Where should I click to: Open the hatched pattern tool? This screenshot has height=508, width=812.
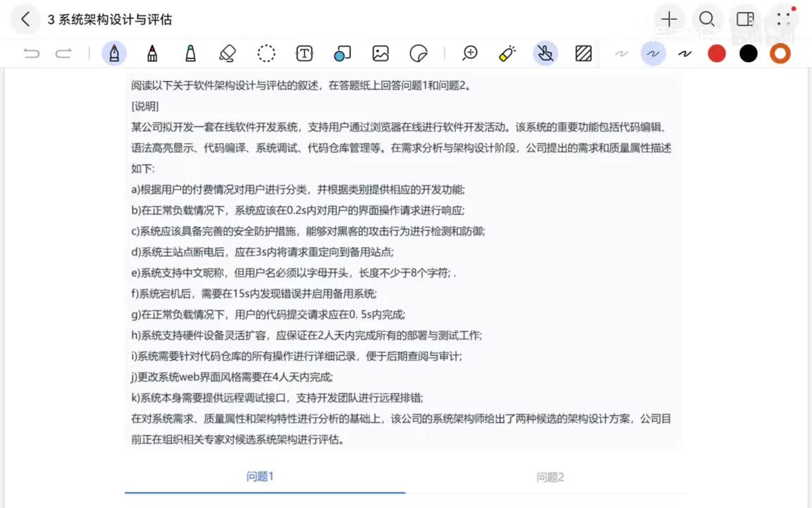click(584, 54)
